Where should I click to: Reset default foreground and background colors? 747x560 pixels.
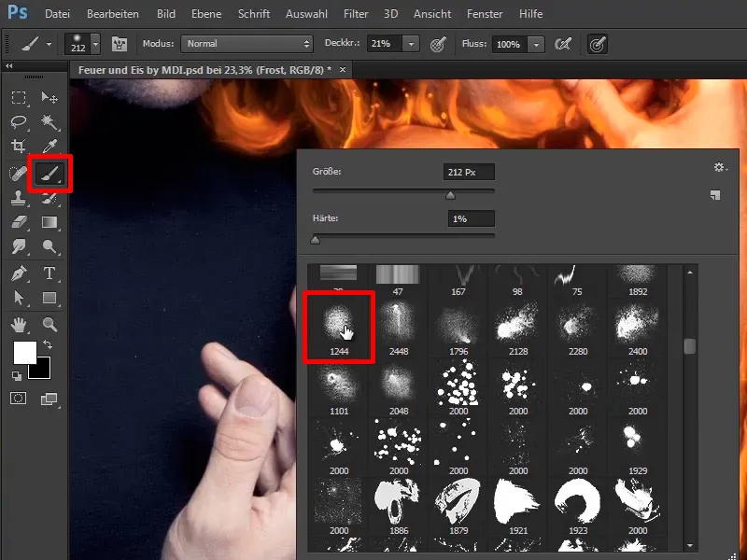(x=17, y=376)
